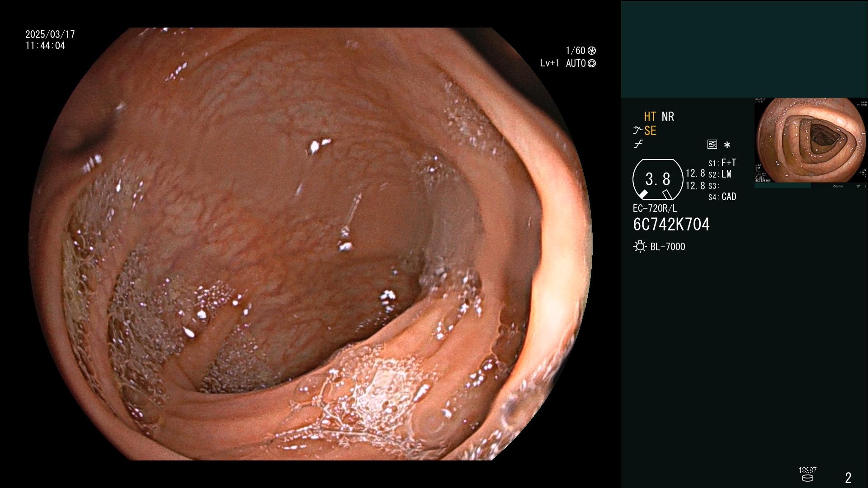This screenshot has height=488, width=868.
Task: Click the asterisk indicator icon
Action: pyautogui.click(x=727, y=145)
